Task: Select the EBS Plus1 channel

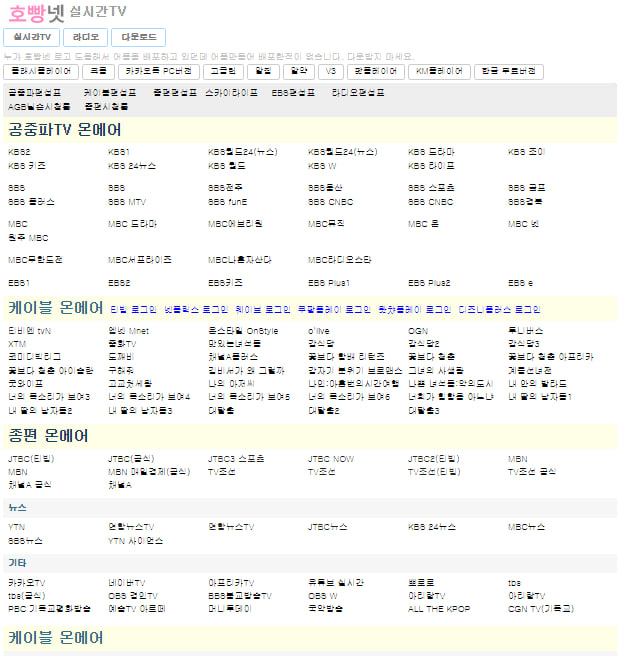Action: click(328, 283)
